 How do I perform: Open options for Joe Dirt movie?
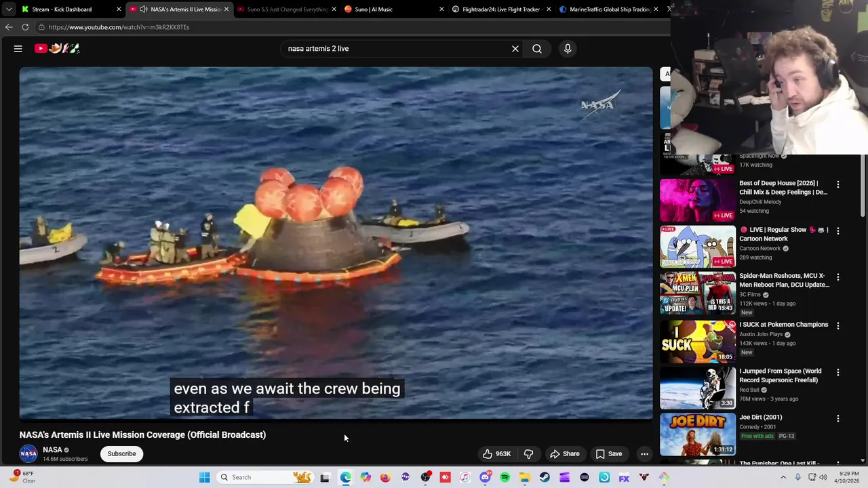point(838,418)
